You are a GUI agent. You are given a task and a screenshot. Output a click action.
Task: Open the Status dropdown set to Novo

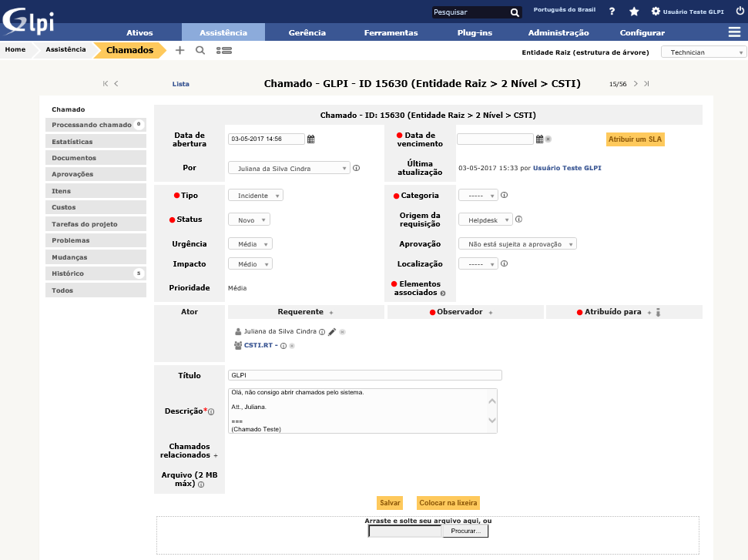point(249,220)
